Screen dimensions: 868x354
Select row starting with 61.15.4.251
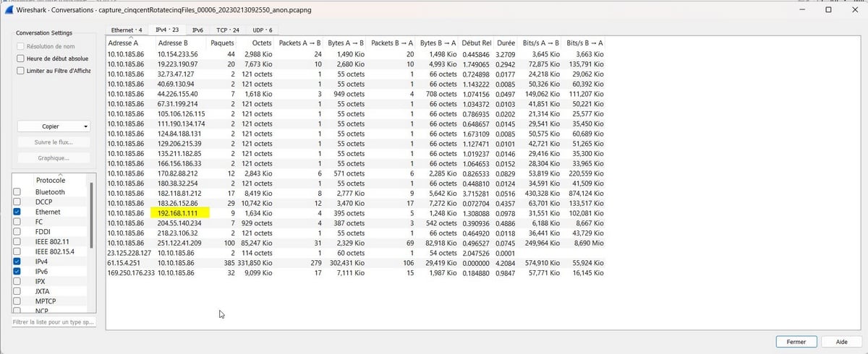[355, 263]
